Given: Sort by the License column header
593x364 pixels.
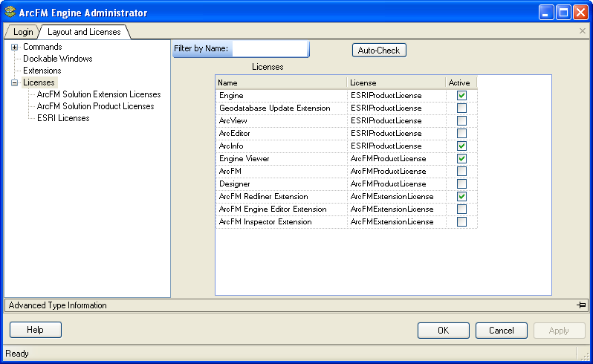Looking at the screenshot, I should click(x=396, y=82).
